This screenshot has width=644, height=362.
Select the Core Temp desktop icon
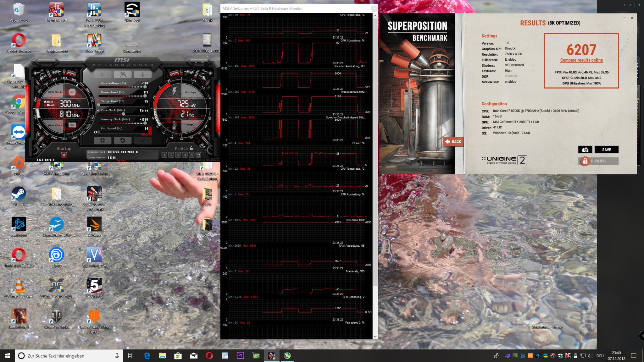pyautogui.click(x=94, y=43)
